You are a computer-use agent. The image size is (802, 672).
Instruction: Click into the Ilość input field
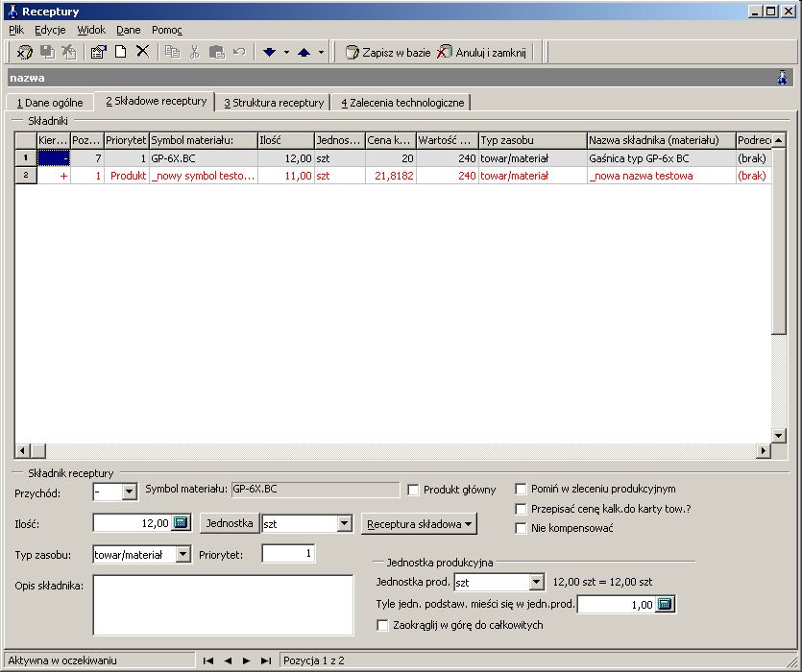[x=133, y=523]
